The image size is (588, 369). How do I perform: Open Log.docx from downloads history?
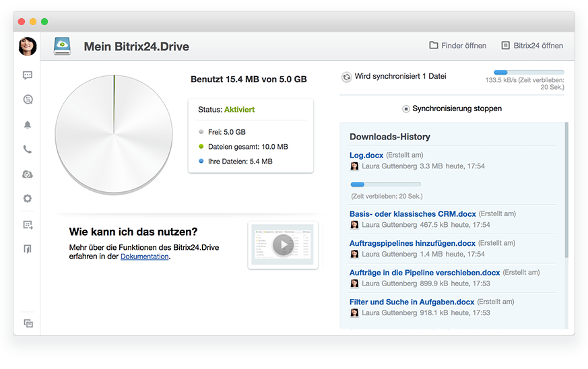pos(366,156)
